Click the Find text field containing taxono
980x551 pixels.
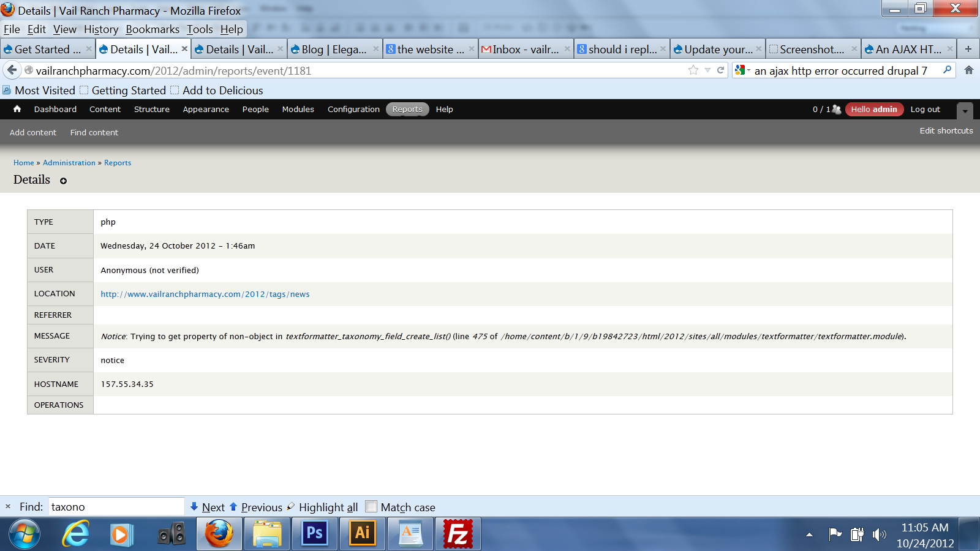pyautogui.click(x=116, y=506)
